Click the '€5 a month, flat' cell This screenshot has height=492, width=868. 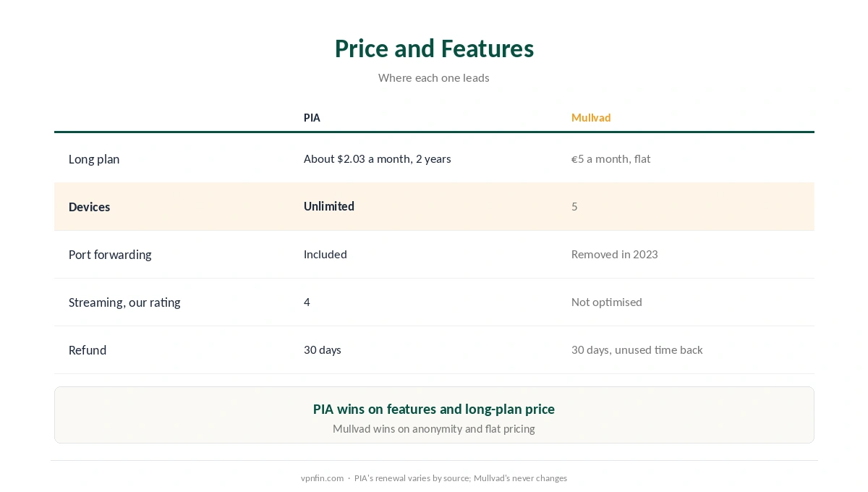(x=611, y=159)
